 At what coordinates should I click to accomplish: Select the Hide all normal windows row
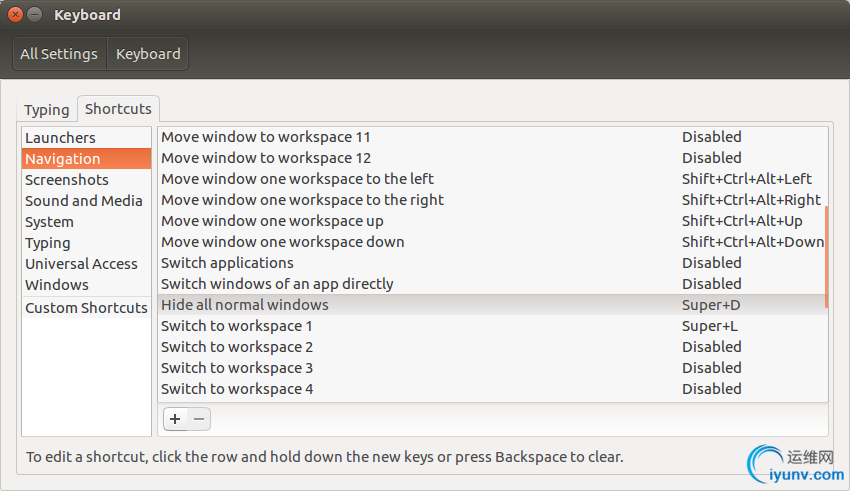(x=492, y=305)
